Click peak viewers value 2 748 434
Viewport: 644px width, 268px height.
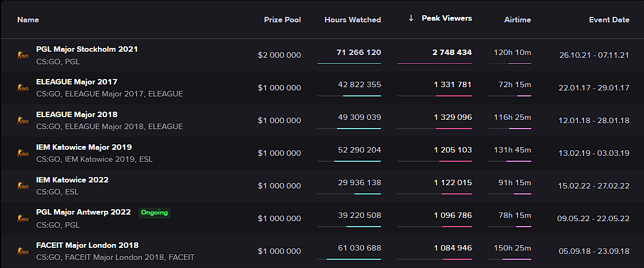click(452, 52)
